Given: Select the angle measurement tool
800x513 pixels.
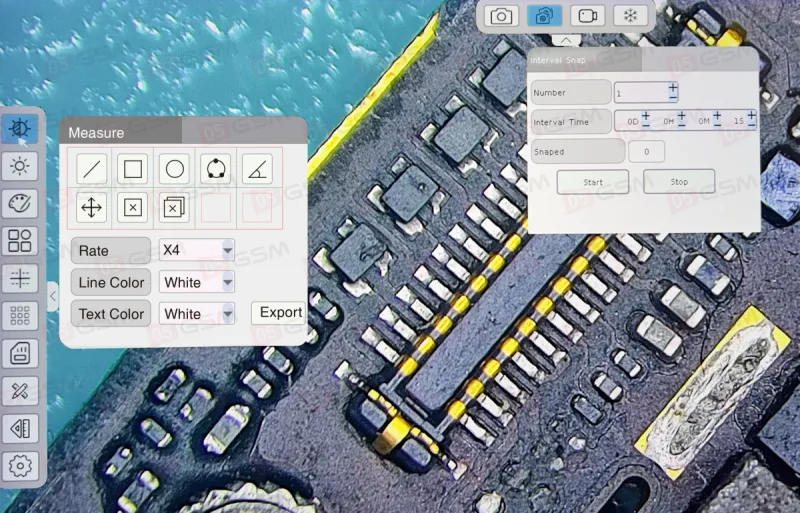Looking at the screenshot, I should (x=257, y=169).
